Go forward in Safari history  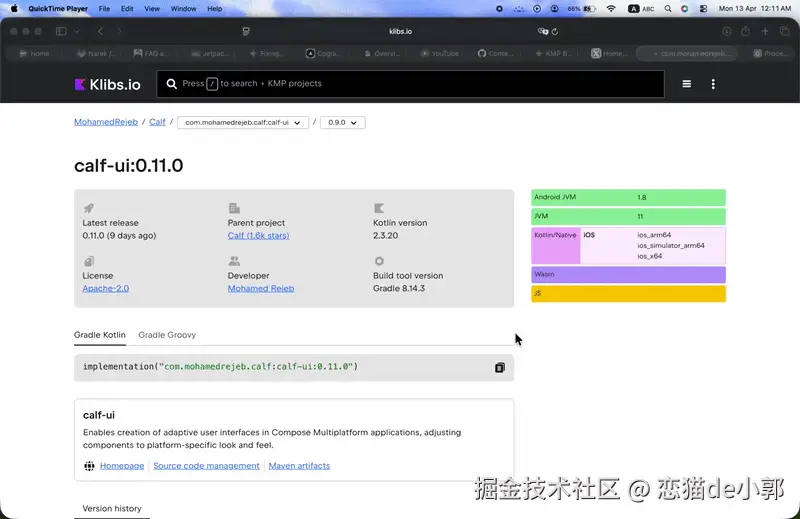pyautogui.click(x=119, y=31)
